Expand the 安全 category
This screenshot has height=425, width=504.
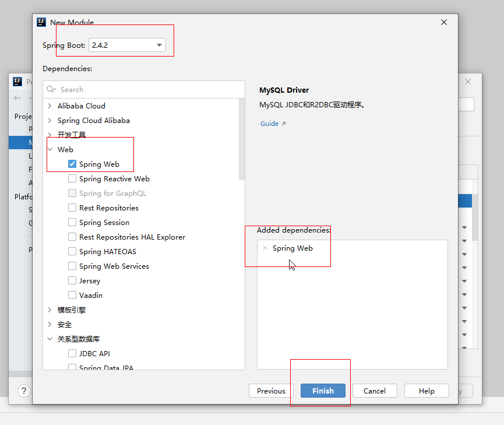50,324
